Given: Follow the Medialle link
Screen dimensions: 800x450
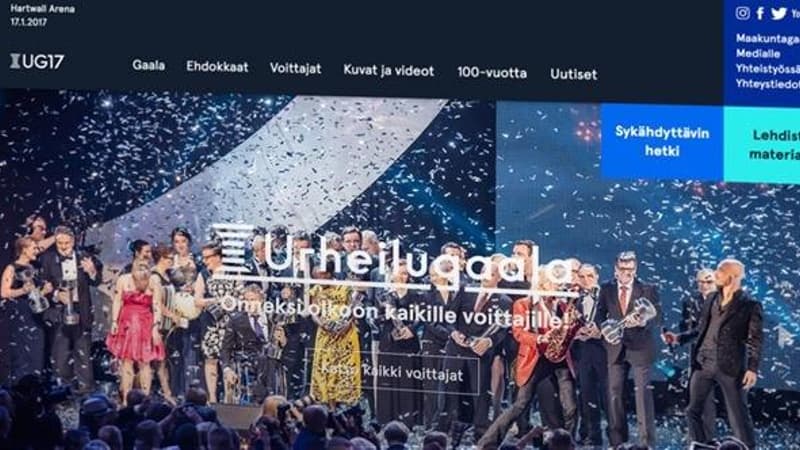Looking at the screenshot, I should (758, 54).
